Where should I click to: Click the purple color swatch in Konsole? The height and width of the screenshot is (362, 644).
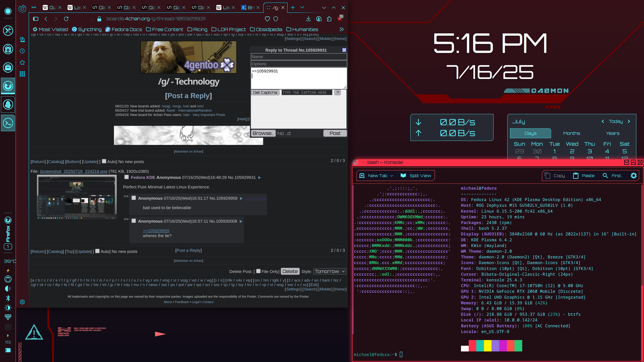tap(495, 346)
